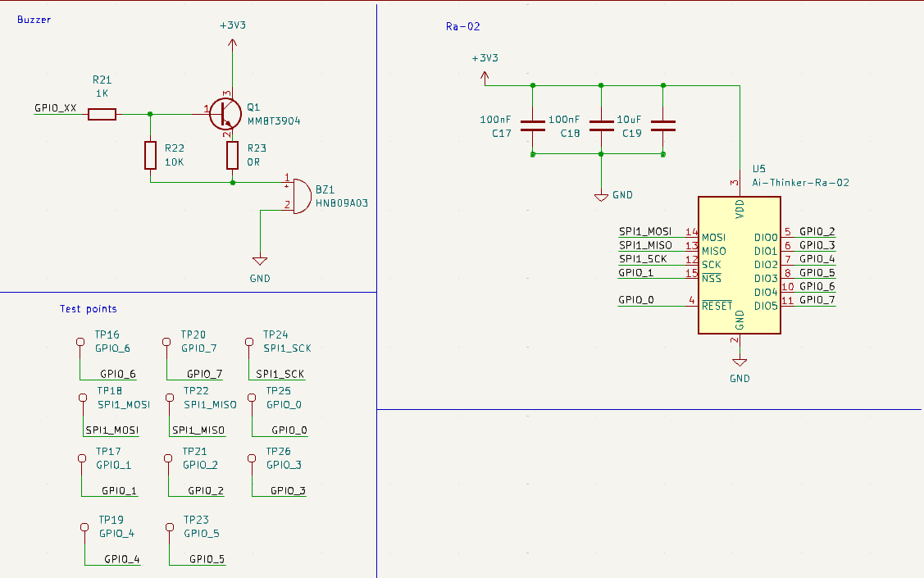Click the 'Test points' section title
Image resolution: width=924 pixels, height=578 pixels.
(89, 309)
